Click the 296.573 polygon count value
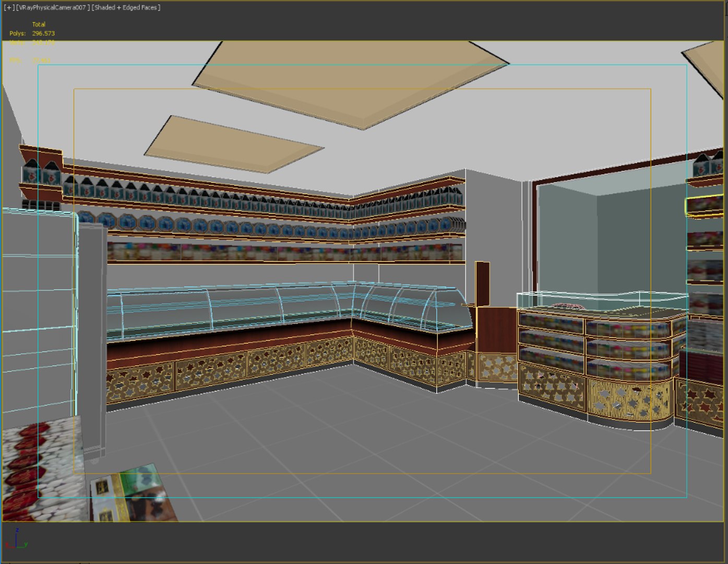 [x=43, y=33]
